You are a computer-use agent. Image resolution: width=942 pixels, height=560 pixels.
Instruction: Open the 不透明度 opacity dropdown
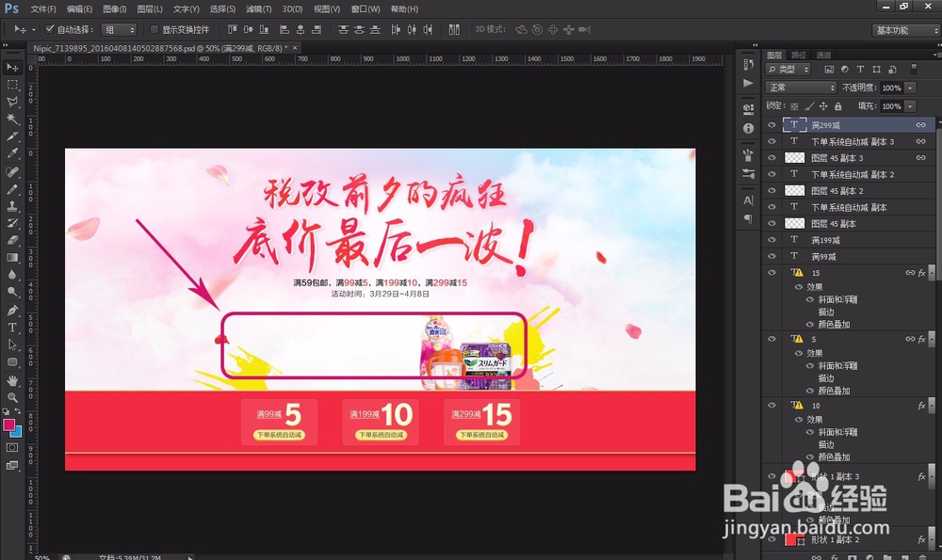(908, 88)
